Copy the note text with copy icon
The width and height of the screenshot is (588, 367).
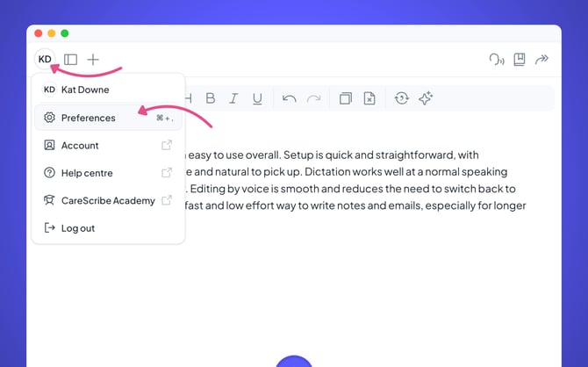point(346,98)
